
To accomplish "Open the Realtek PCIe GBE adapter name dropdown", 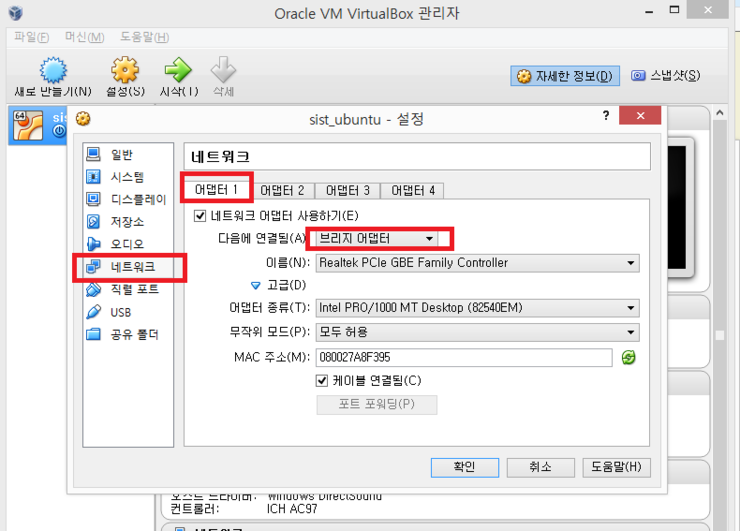I will (477, 263).
